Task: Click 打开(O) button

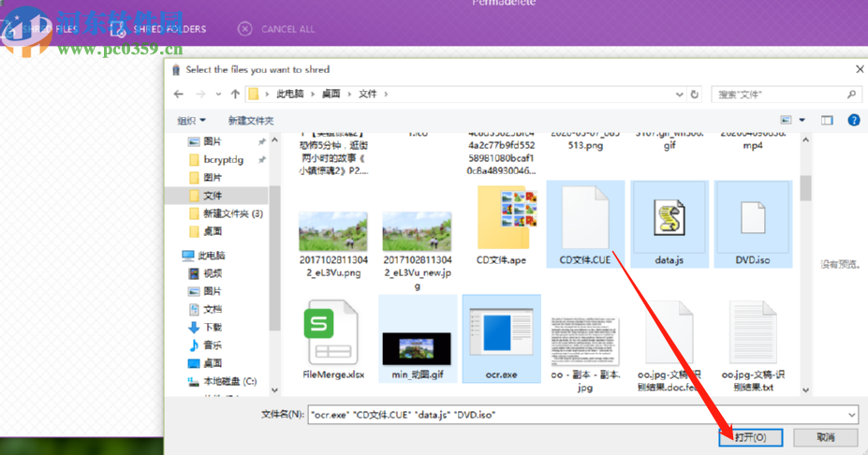Action: (x=751, y=437)
